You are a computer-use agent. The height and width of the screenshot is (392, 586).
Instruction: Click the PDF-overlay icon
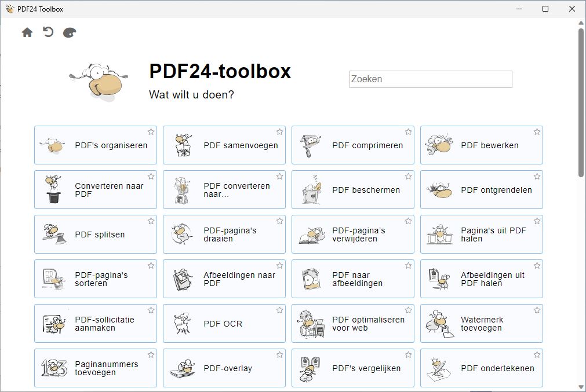pyautogui.click(x=183, y=369)
